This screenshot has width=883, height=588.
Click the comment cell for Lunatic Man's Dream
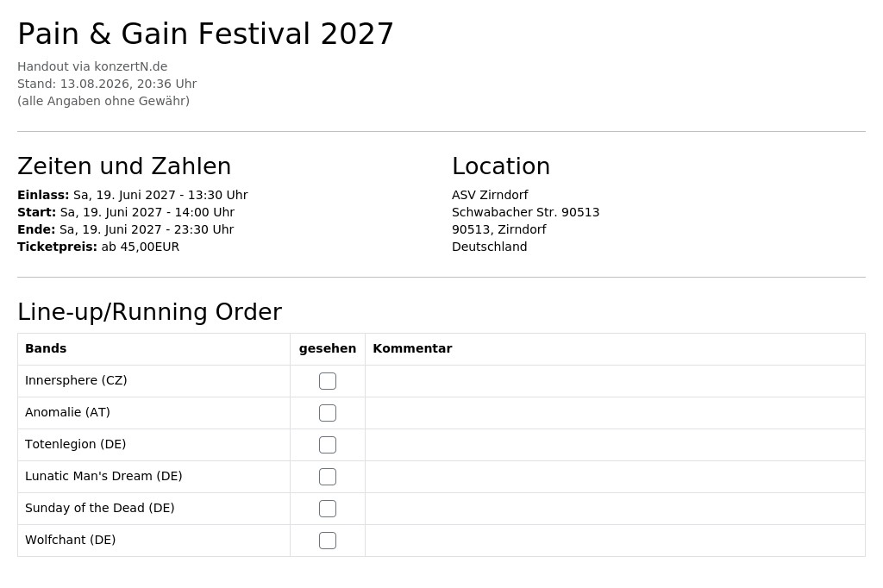tap(615, 477)
